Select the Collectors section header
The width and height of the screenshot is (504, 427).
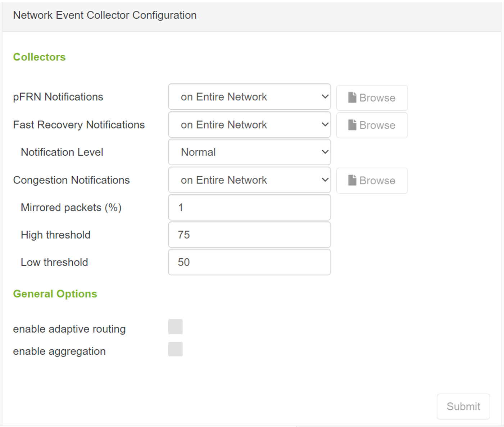(x=39, y=57)
